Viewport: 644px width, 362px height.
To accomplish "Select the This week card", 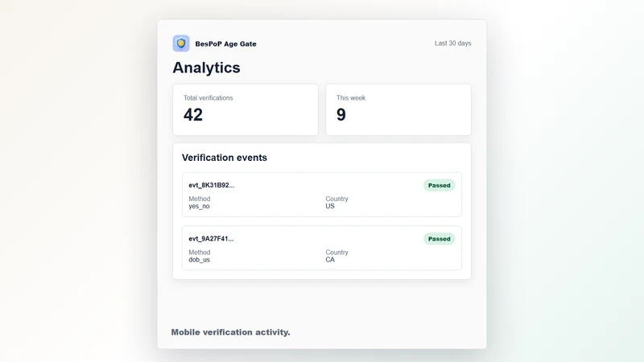I will click(x=398, y=109).
